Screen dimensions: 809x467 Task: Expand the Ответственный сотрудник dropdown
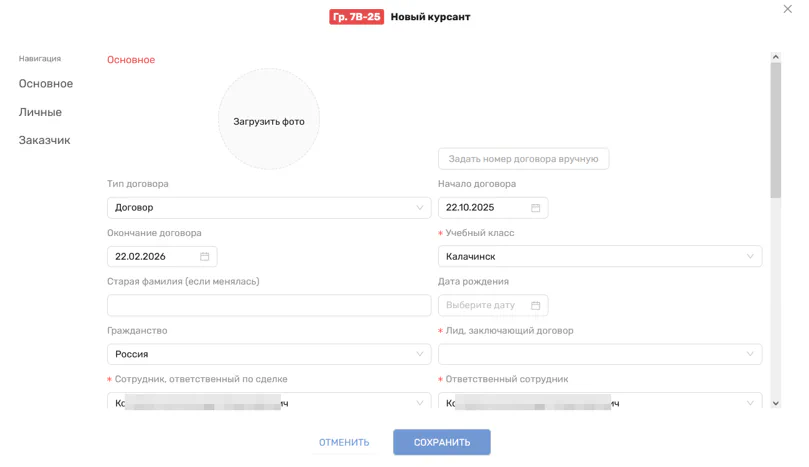click(x=600, y=402)
